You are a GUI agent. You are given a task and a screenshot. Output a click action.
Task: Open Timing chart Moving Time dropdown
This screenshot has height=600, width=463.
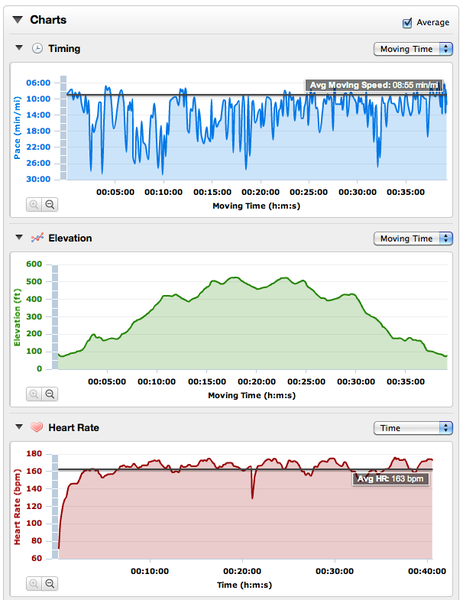pos(413,49)
